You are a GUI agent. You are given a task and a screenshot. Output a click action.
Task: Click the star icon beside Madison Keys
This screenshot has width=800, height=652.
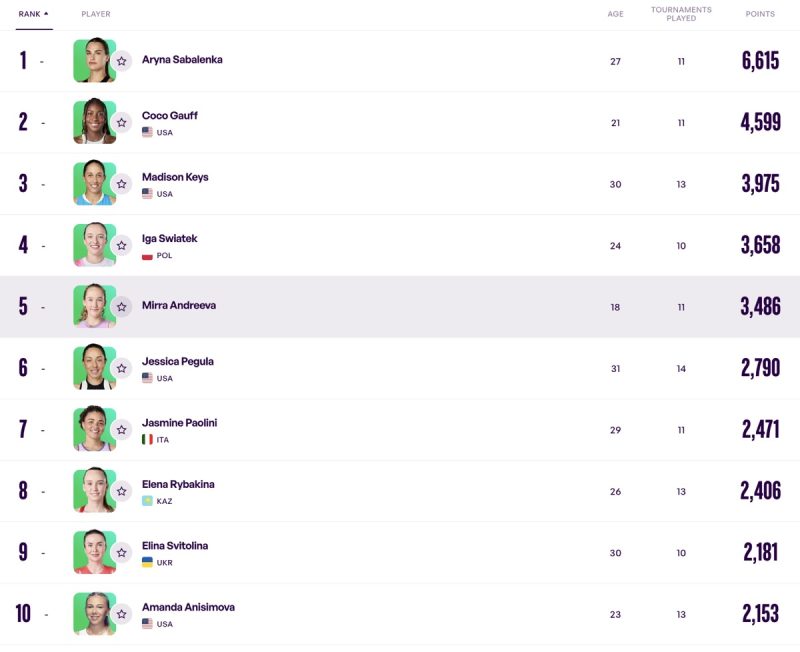pyautogui.click(x=121, y=184)
